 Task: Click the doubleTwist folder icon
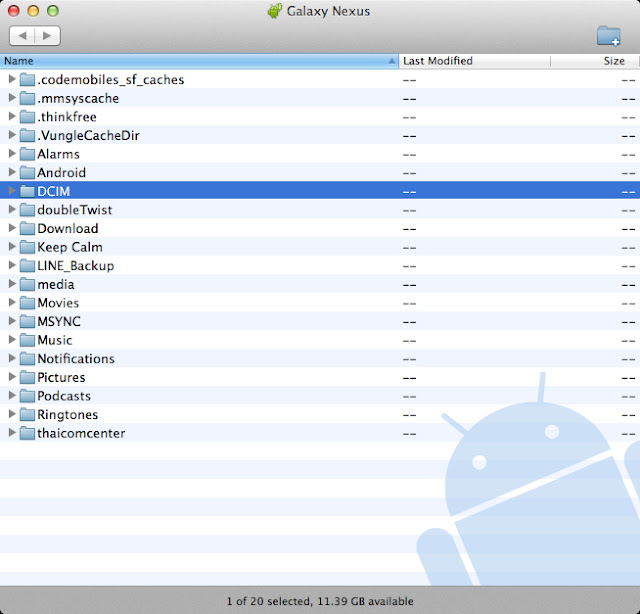pyautogui.click(x=27, y=210)
